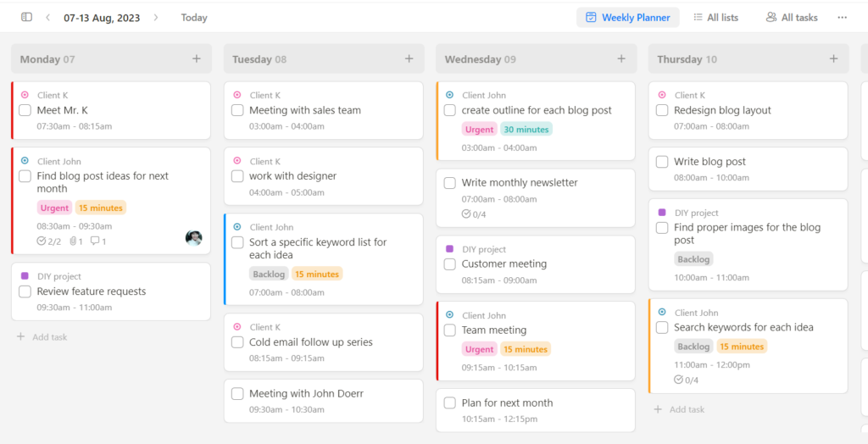The height and width of the screenshot is (444, 868).
Task: Click Client K list icon on Meet Mr. K
Action: click(x=25, y=95)
